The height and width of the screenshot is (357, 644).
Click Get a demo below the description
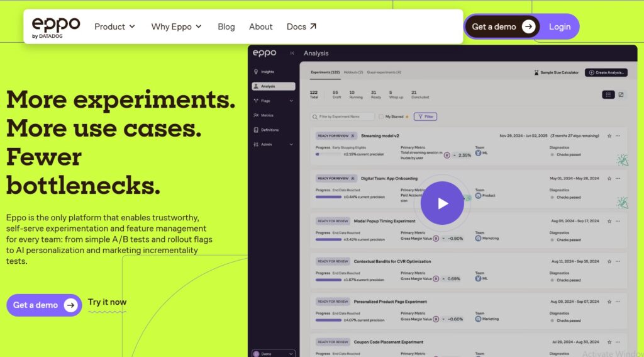tap(45, 305)
